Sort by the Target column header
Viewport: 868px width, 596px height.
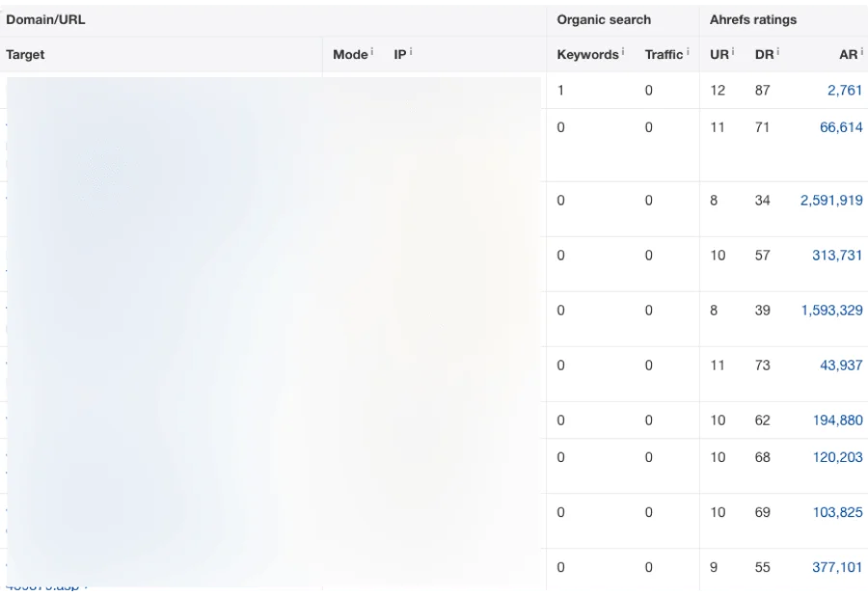point(25,55)
